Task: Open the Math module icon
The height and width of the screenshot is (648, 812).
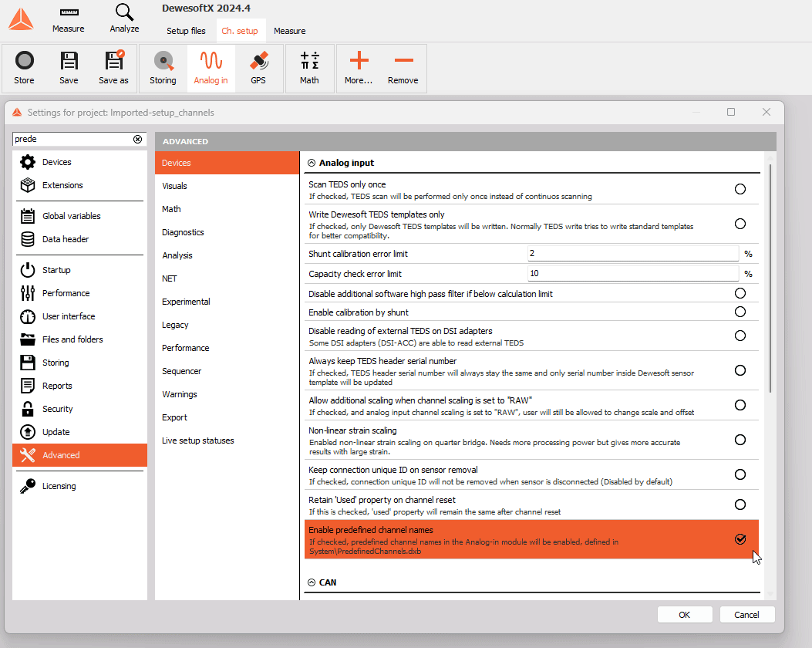Action: [x=309, y=61]
